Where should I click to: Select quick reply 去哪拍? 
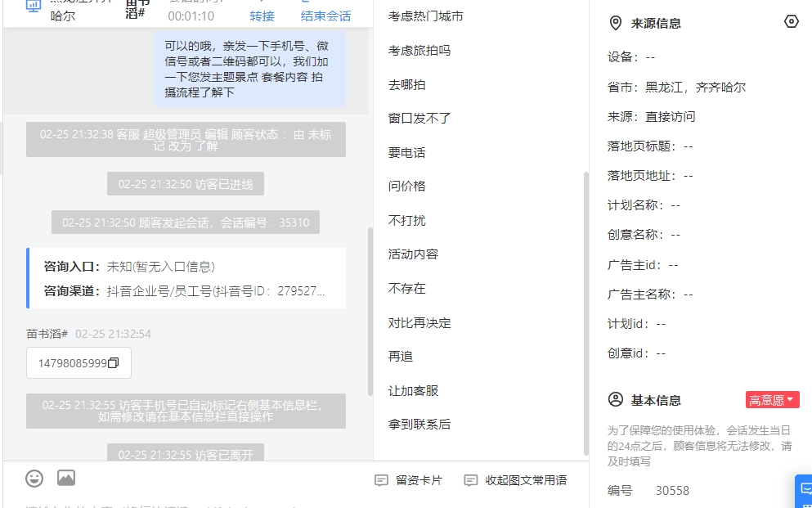[x=407, y=85]
